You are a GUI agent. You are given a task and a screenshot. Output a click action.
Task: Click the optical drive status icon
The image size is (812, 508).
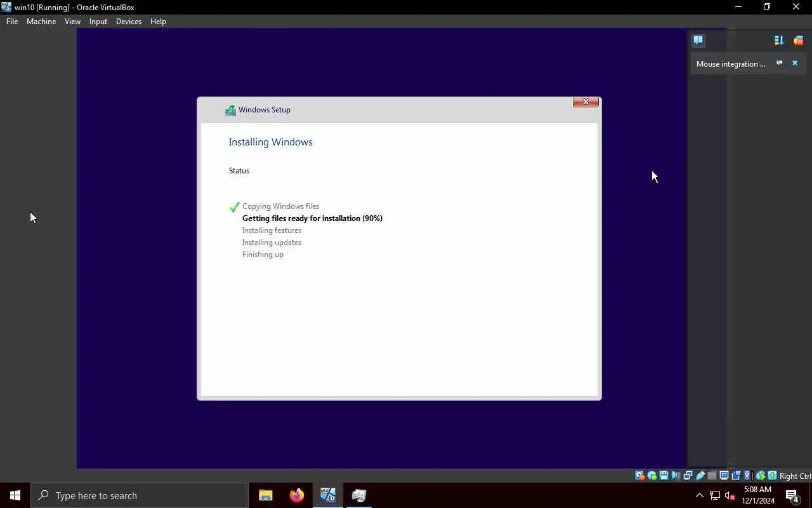[x=652, y=476]
